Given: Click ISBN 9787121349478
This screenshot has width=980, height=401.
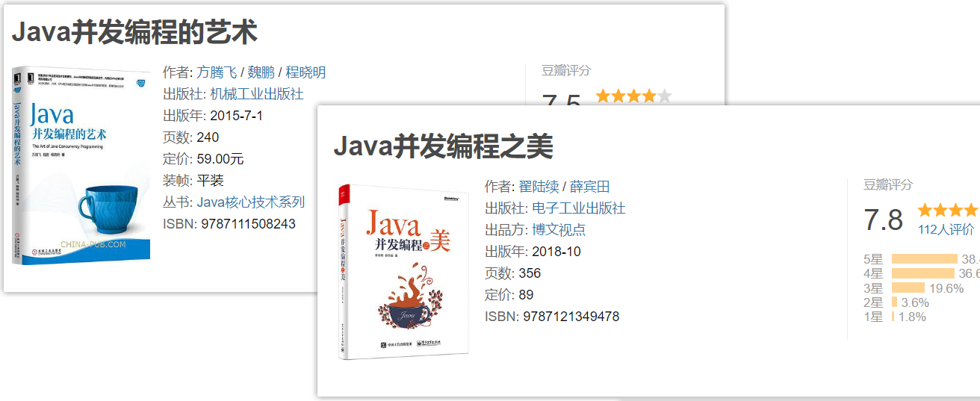Looking at the screenshot, I should point(571,317).
